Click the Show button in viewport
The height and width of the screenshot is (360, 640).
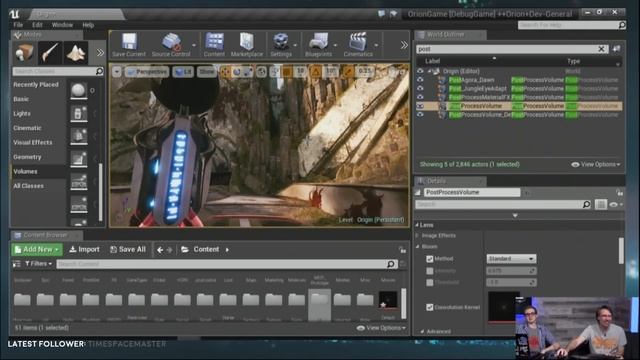click(x=207, y=72)
